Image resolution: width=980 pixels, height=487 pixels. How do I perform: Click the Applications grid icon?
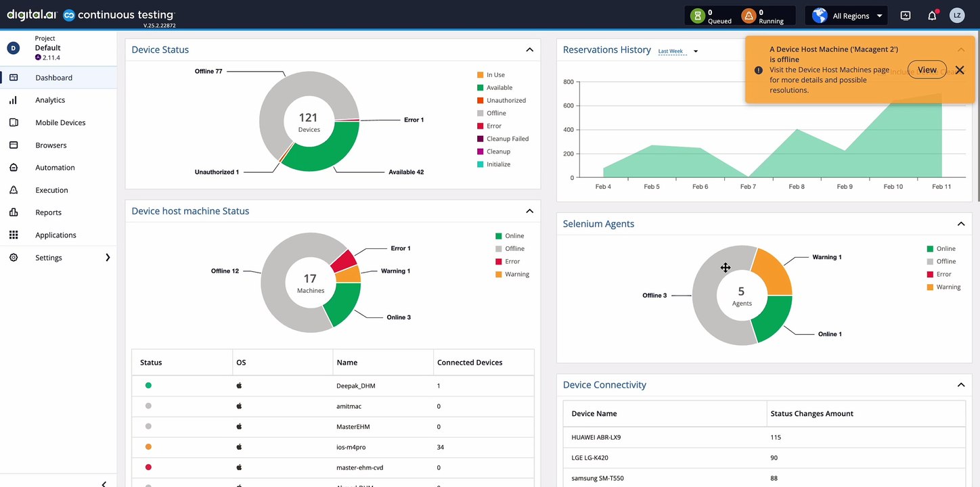click(x=14, y=235)
